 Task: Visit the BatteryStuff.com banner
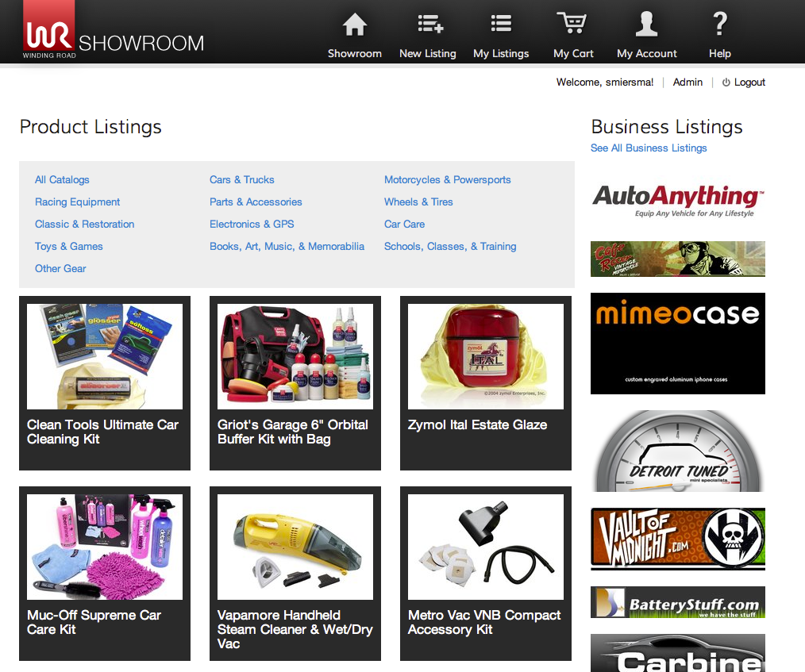pyautogui.click(x=678, y=602)
